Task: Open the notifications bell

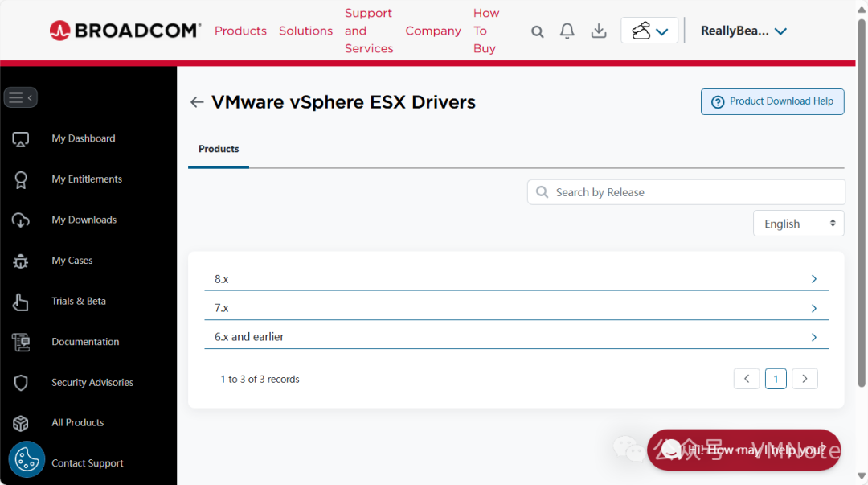Action: pos(567,31)
